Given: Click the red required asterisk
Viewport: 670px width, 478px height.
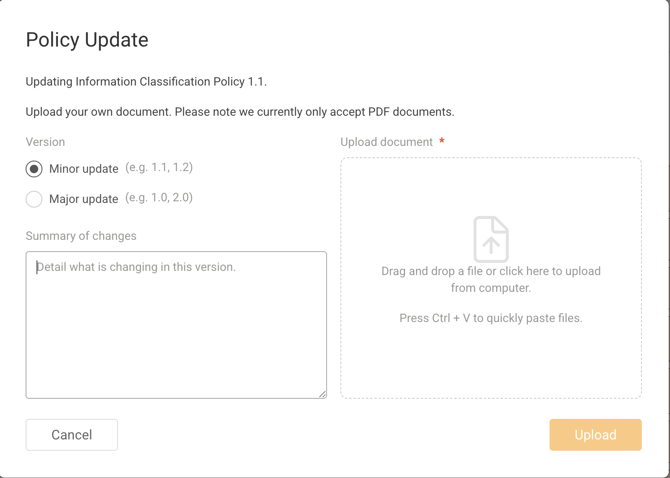Looking at the screenshot, I should click(x=442, y=142).
